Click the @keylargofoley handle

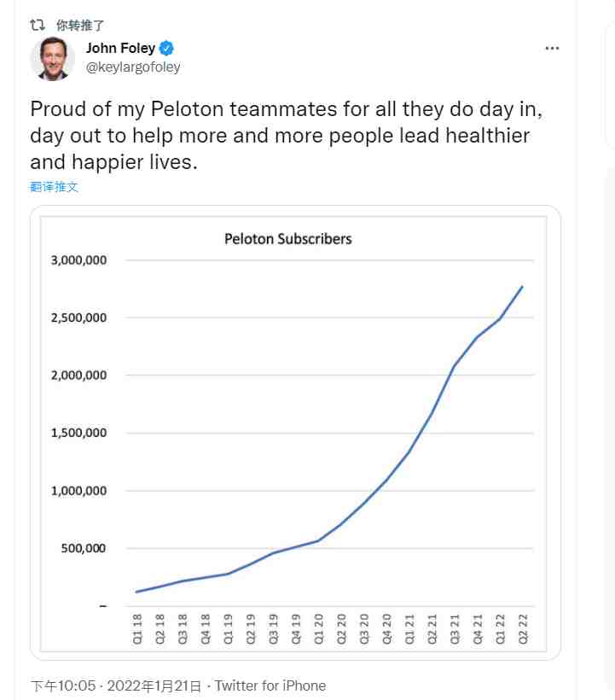(x=133, y=67)
